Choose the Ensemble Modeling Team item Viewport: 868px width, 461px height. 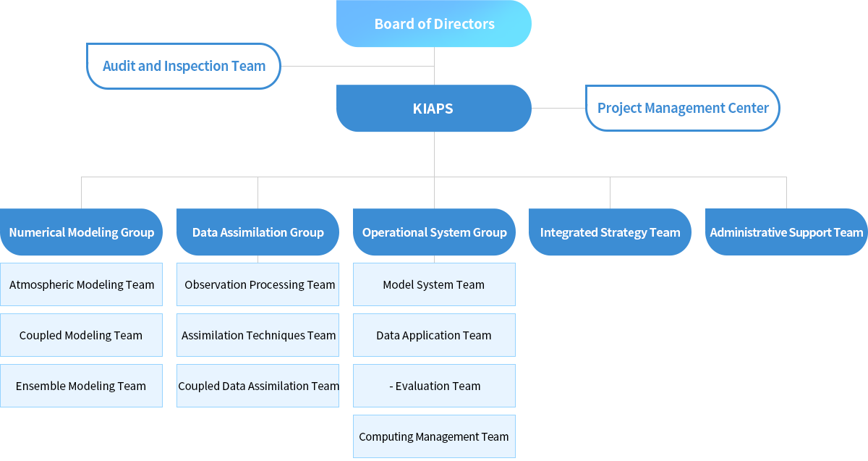81,386
